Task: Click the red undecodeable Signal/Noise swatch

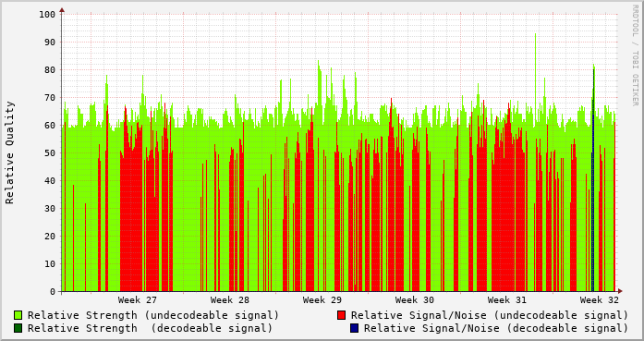Action: 341,315
